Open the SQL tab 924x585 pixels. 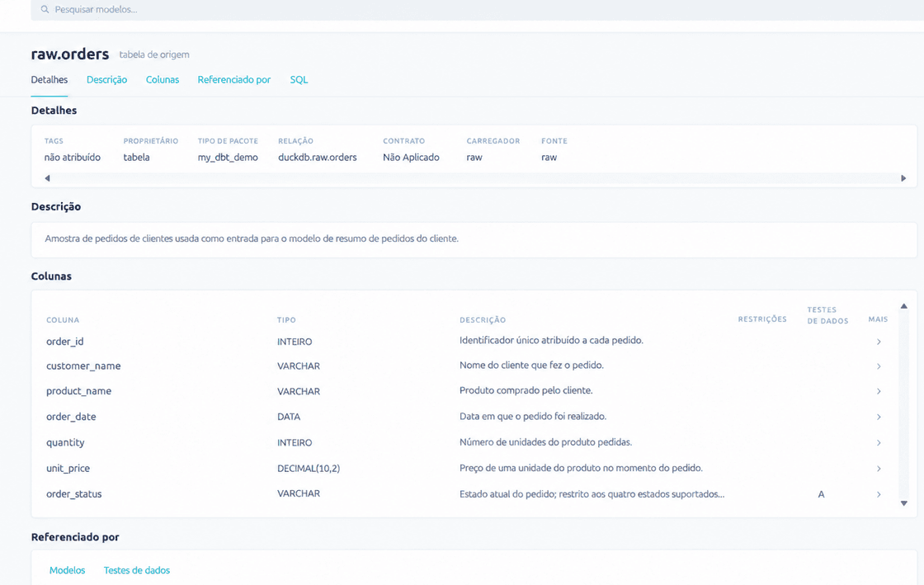(x=299, y=79)
